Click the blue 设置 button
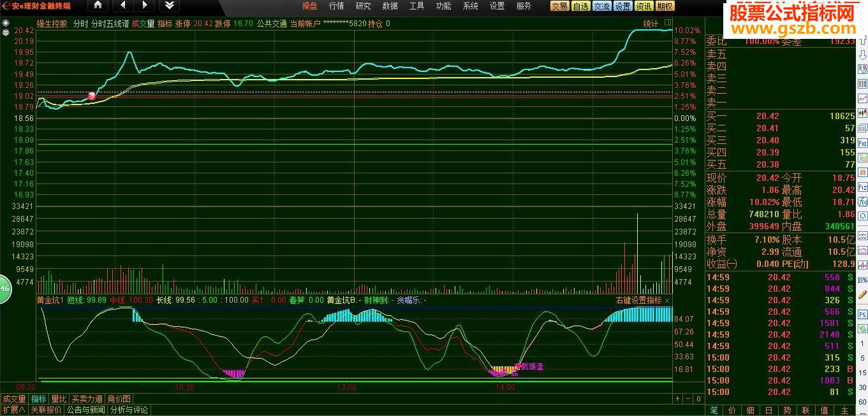The width and height of the screenshot is (868, 416). click(x=622, y=6)
